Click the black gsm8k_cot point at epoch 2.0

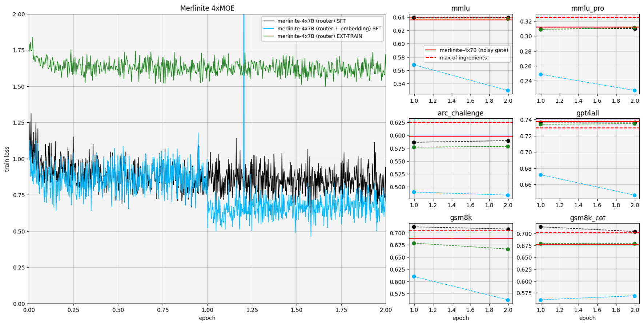click(635, 232)
